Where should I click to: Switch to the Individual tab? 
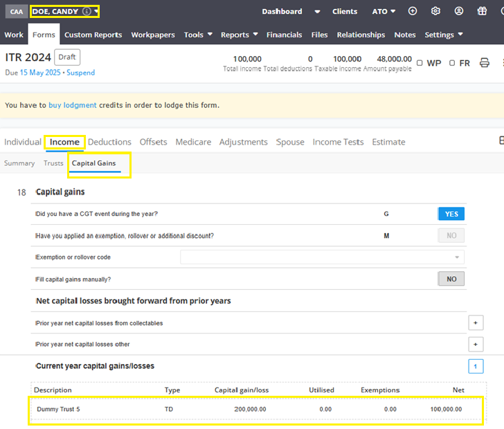23,142
